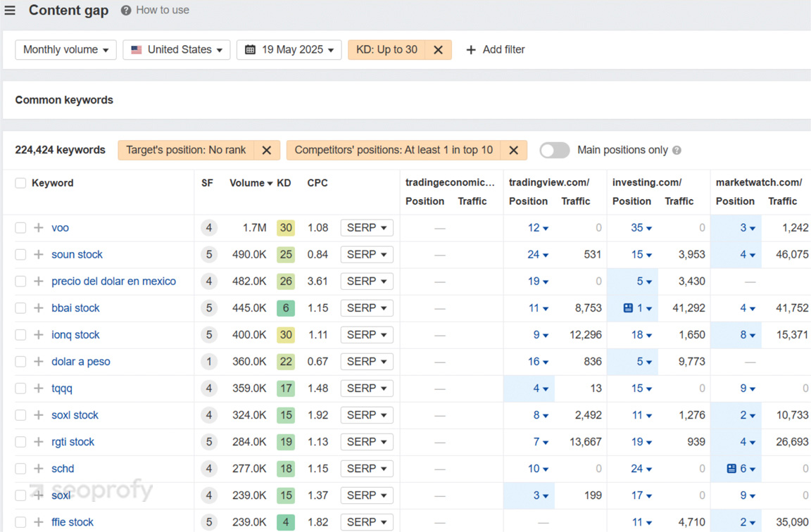This screenshot has height=532, width=811.
Task: Click the plus icon beside ffie stock
Action: (39, 522)
